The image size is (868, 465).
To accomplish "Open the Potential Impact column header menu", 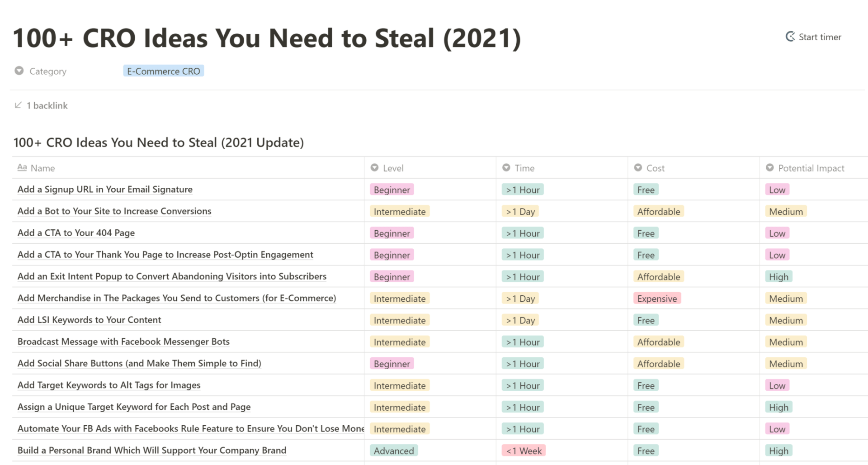I will point(814,168).
